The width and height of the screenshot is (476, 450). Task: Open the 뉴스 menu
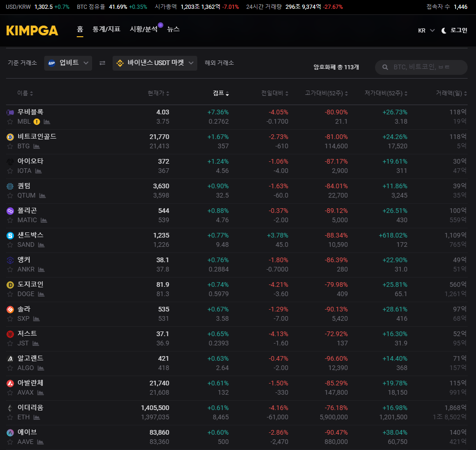pos(174,29)
